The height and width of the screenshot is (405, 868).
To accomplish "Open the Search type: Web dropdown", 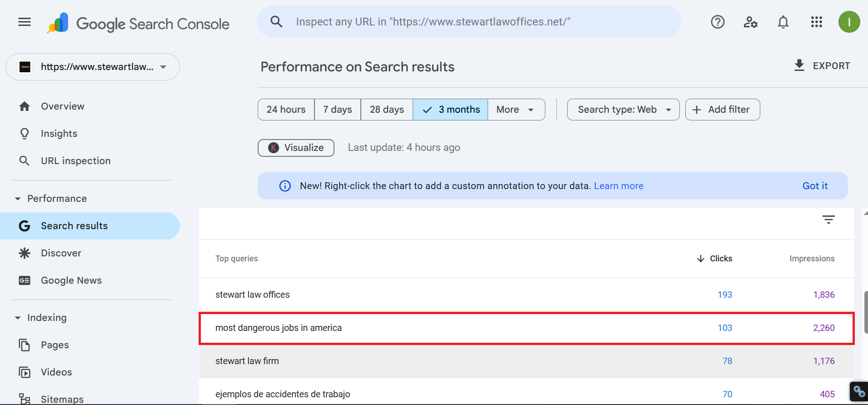I will pos(623,110).
